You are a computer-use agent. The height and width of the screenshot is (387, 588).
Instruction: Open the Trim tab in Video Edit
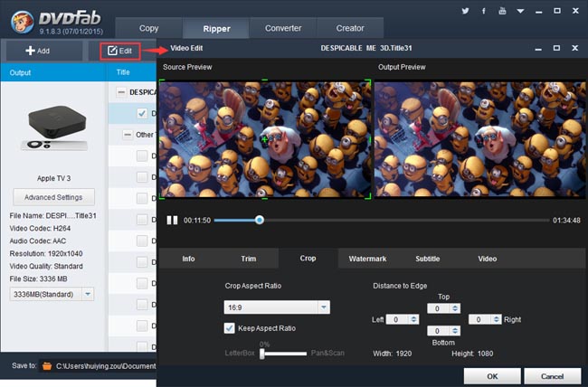pyautogui.click(x=248, y=259)
